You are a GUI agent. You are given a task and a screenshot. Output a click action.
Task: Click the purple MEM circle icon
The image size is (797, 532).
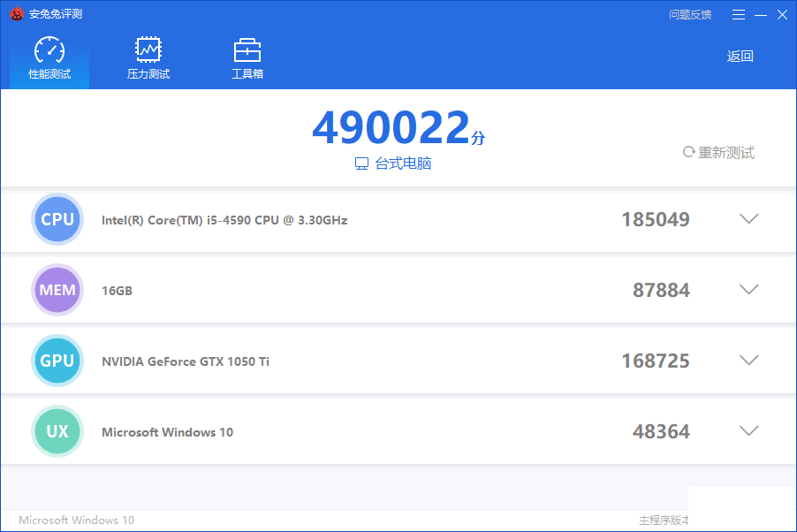(57, 290)
